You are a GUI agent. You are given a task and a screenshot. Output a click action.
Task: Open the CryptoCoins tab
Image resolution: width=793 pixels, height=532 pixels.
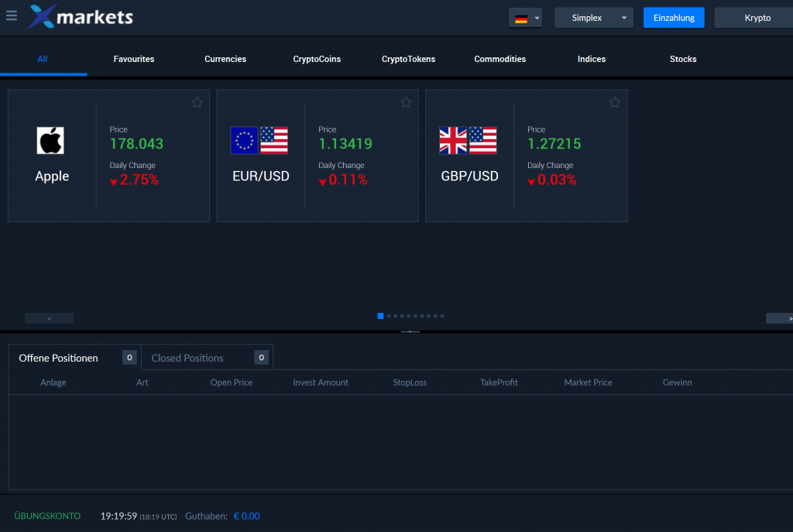click(317, 59)
